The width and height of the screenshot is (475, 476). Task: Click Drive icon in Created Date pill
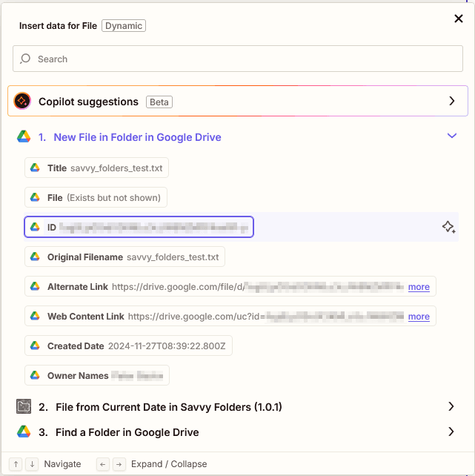(x=35, y=346)
